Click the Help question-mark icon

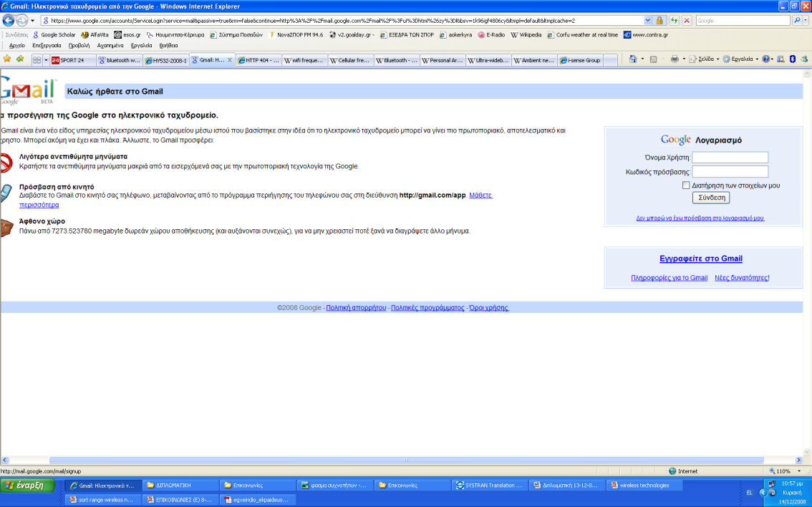[766, 59]
